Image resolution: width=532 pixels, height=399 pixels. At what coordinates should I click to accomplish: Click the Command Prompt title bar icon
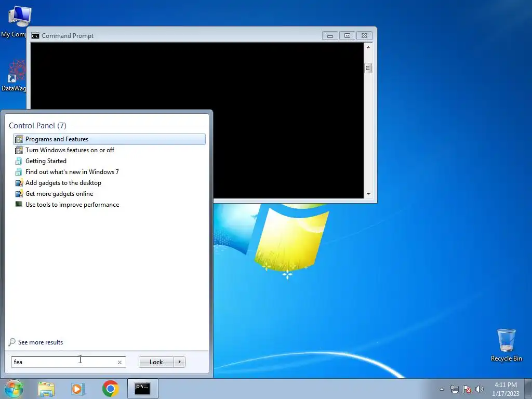[35, 36]
